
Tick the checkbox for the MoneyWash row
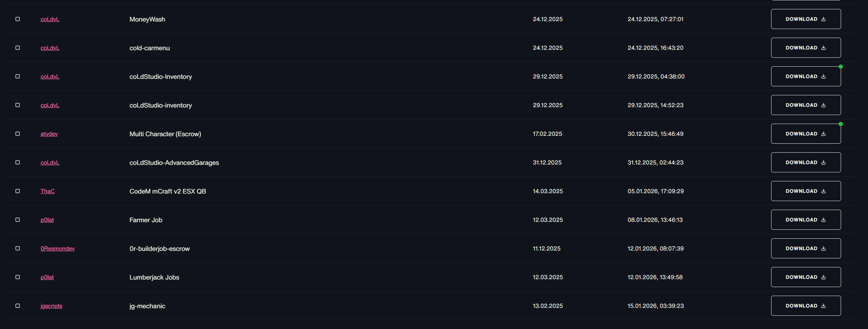(x=18, y=19)
